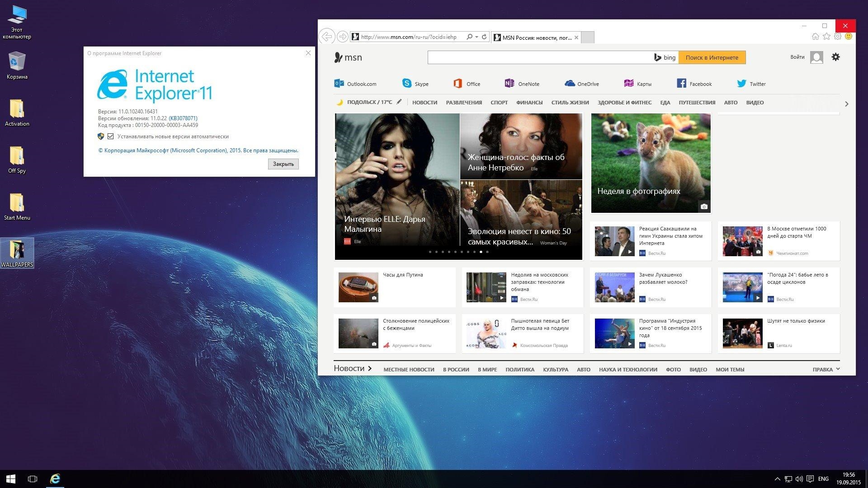Screen dimensions: 868x488
Task: Open the browser Home icon
Action: point(816,36)
